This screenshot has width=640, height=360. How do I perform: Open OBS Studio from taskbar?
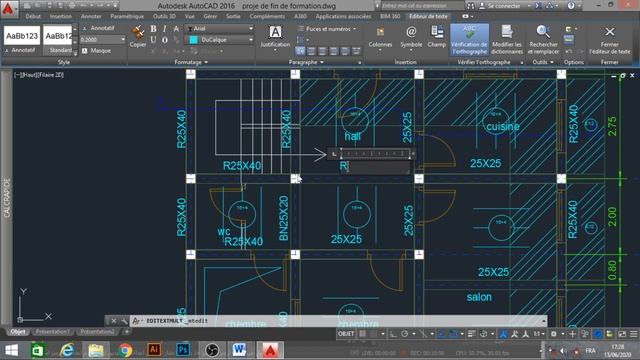point(211,350)
